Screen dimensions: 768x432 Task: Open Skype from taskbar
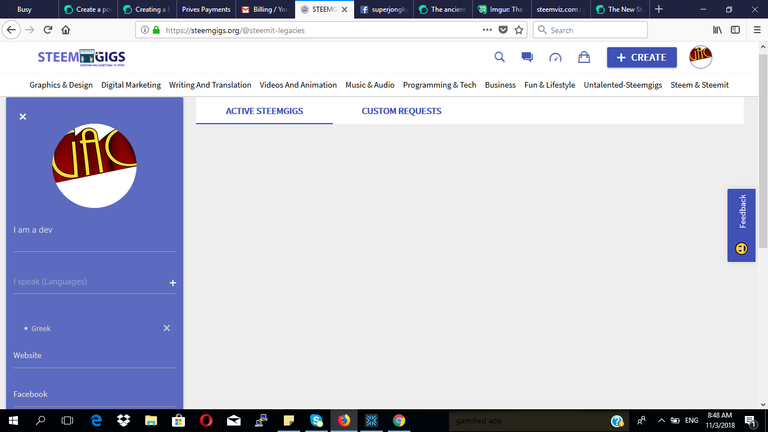point(316,421)
